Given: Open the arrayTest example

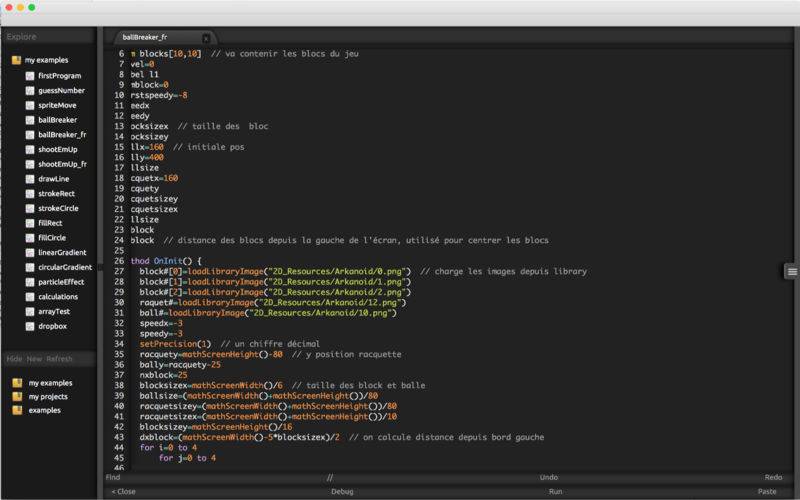Looking at the screenshot, I should (54, 312).
